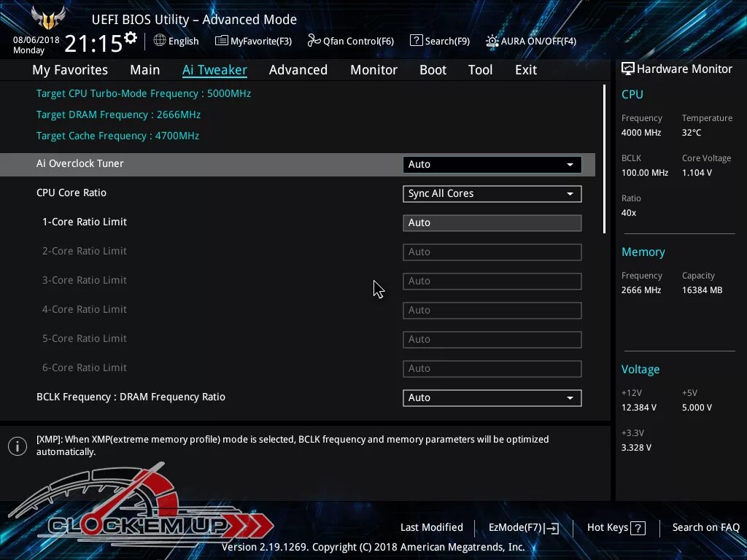Screen dimensions: 747x560
Task: Go to the Monitor tab
Action: 373,70
